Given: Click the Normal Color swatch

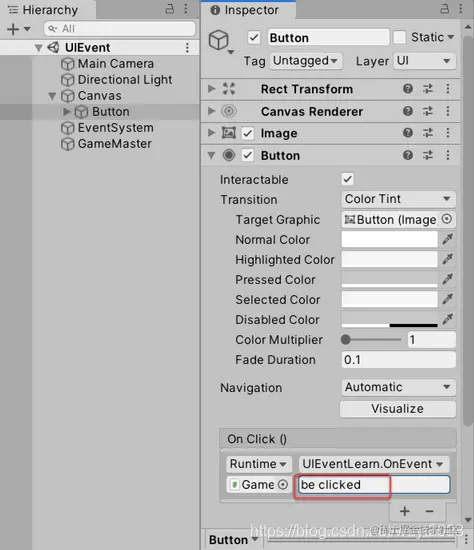Looking at the screenshot, I should click(389, 239).
